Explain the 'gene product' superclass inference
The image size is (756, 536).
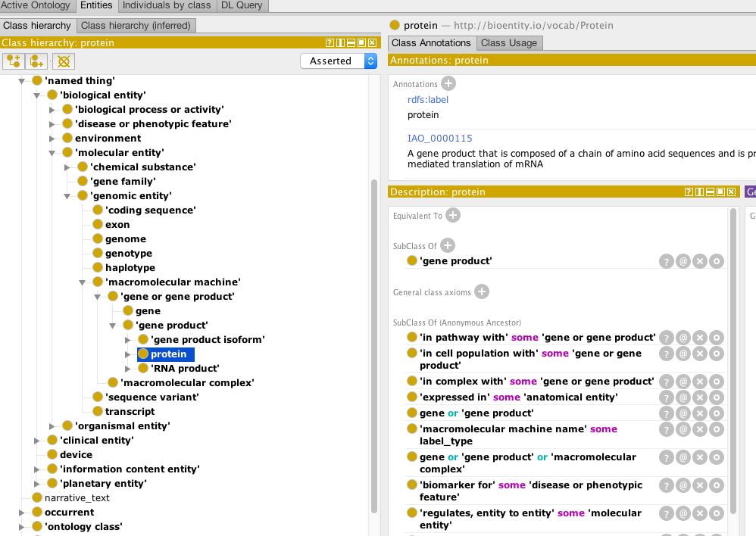[667, 261]
